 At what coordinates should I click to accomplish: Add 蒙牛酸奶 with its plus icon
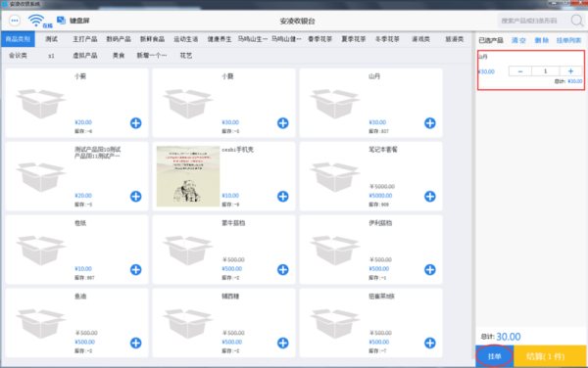click(283, 269)
